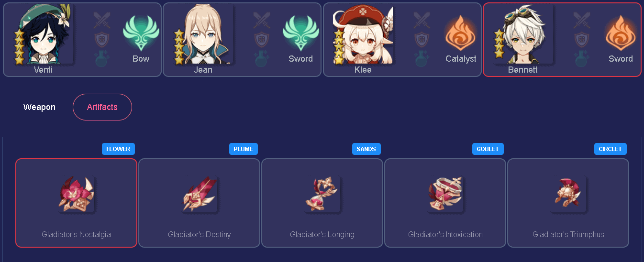Click Jean's character portrait
This screenshot has width=644, height=262.
coord(203,34)
